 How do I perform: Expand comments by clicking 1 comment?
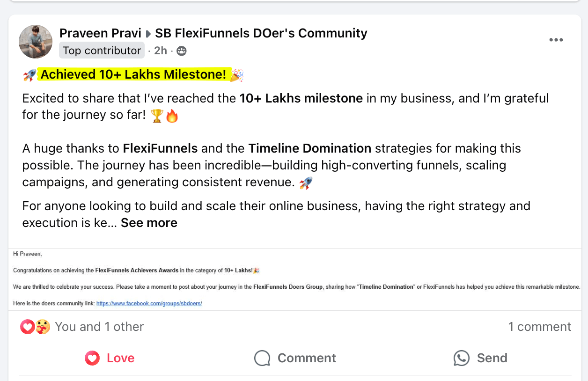coord(540,326)
